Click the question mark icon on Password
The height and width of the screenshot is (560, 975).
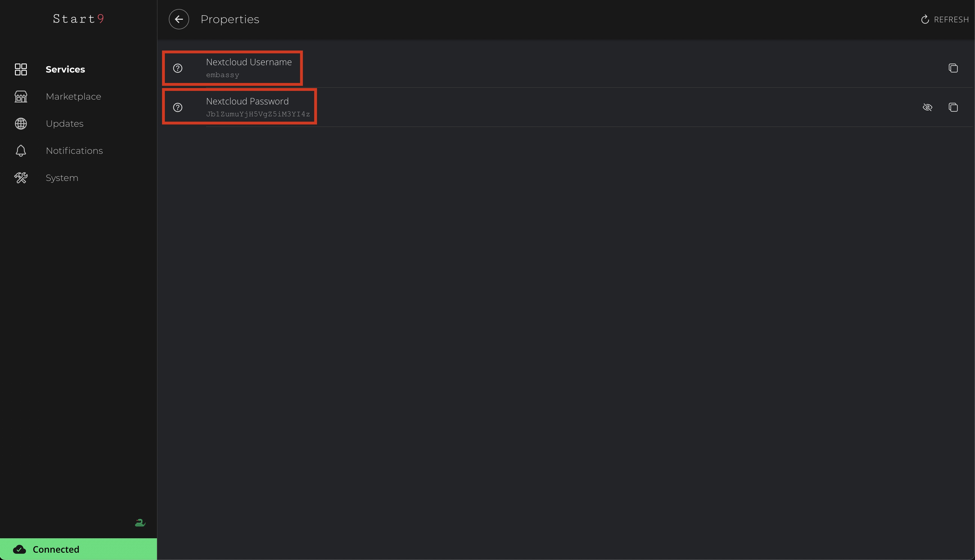178,106
